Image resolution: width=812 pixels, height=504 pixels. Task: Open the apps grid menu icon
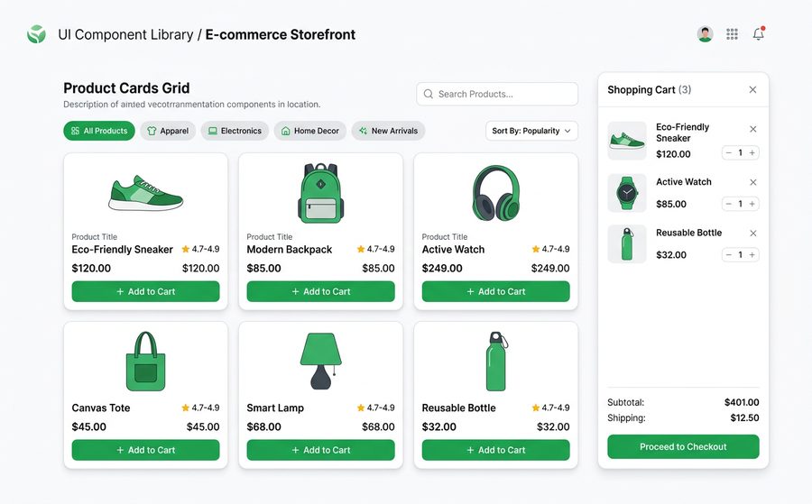click(x=732, y=34)
